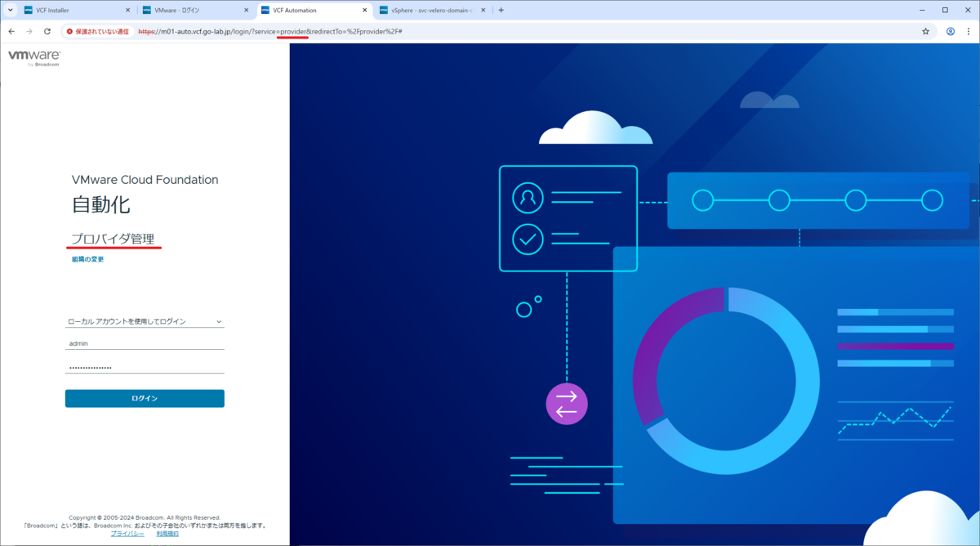This screenshot has width=980, height=546.
Task: Open the tab search chevron button
Action: (x=11, y=10)
